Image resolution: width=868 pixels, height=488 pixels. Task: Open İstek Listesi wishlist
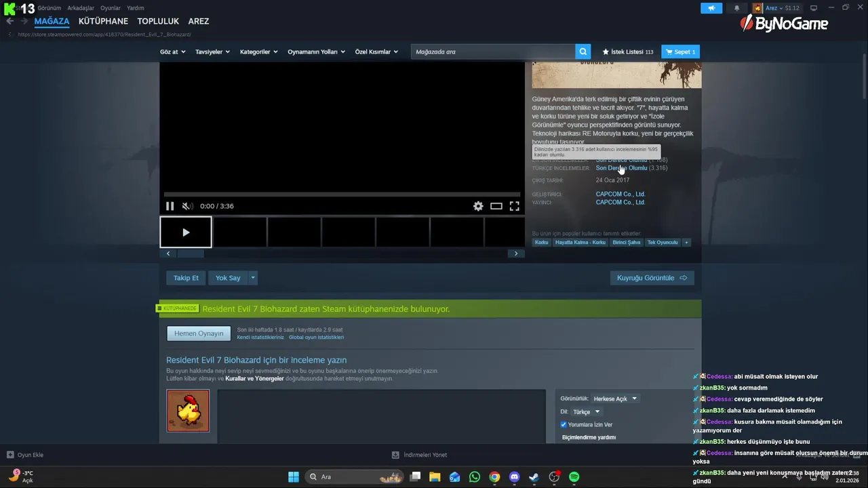coord(628,52)
